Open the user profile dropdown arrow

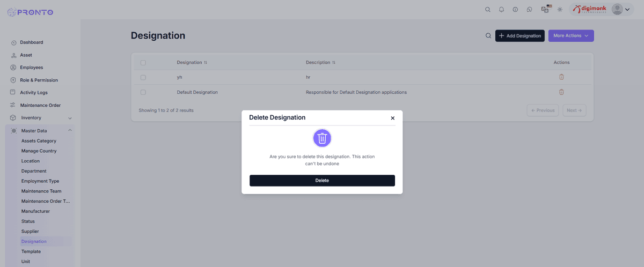(627, 10)
